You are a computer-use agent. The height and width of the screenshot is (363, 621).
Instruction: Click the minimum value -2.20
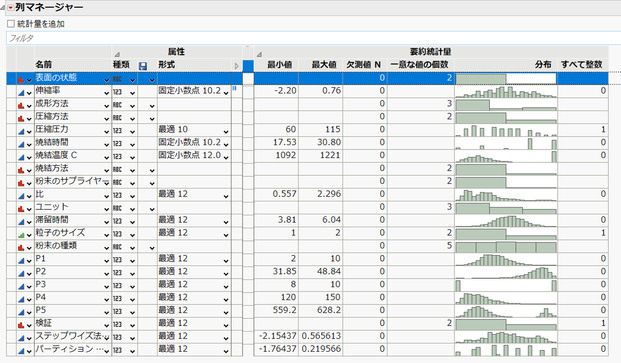[285, 91]
